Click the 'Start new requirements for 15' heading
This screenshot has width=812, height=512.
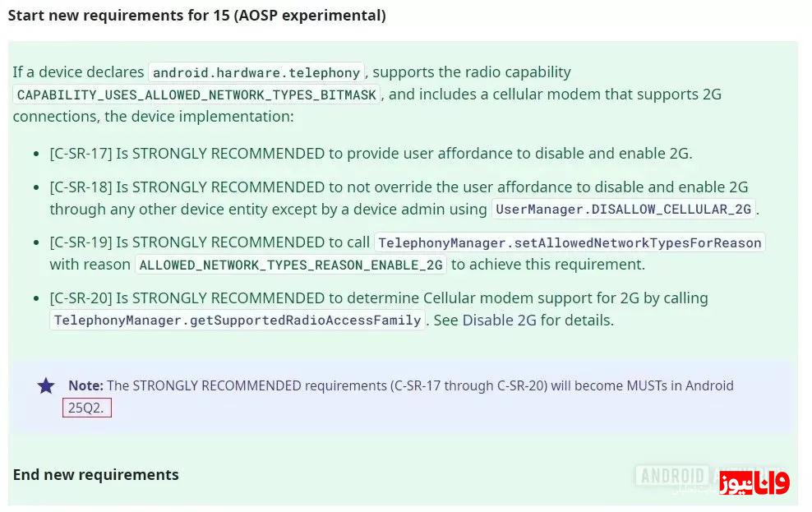196,16
